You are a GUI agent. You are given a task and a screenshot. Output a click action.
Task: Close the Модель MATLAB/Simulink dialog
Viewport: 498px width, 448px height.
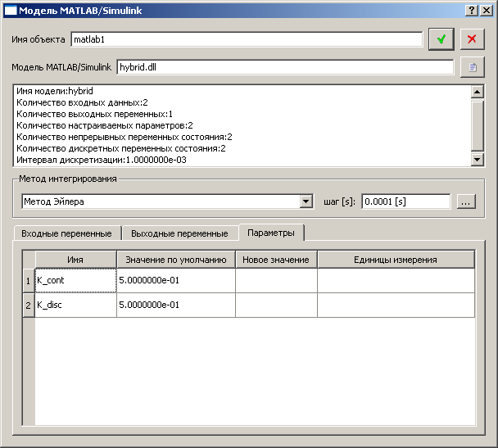click(487, 11)
